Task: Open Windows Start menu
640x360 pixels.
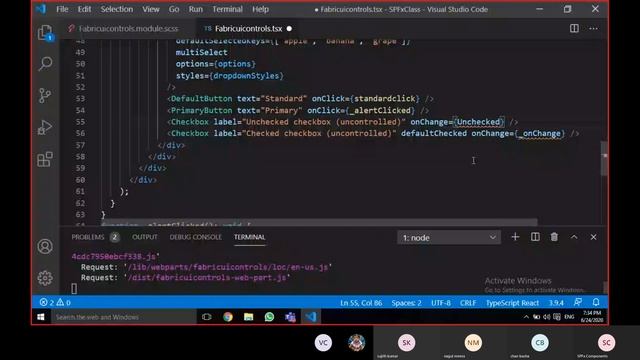Action: click(41, 317)
